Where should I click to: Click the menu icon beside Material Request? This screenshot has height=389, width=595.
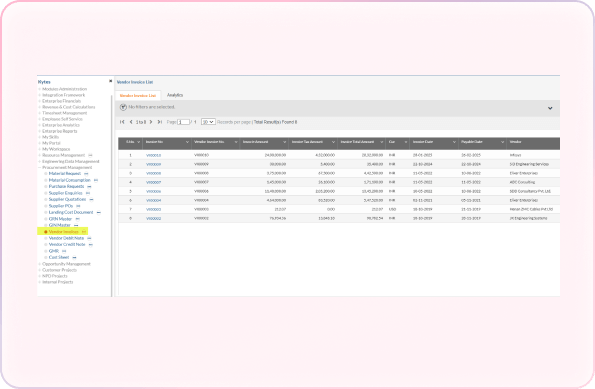click(x=86, y=174)
